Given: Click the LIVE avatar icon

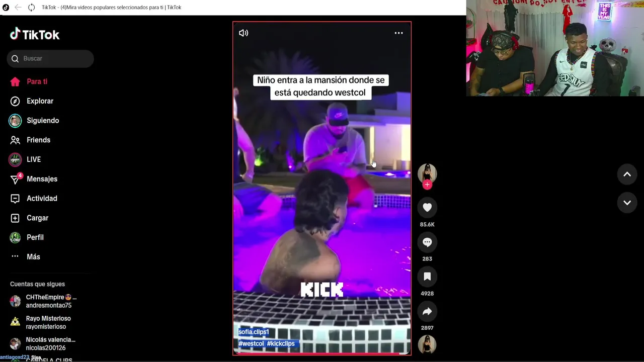Looking at the screenshot, I should (15, 159).
